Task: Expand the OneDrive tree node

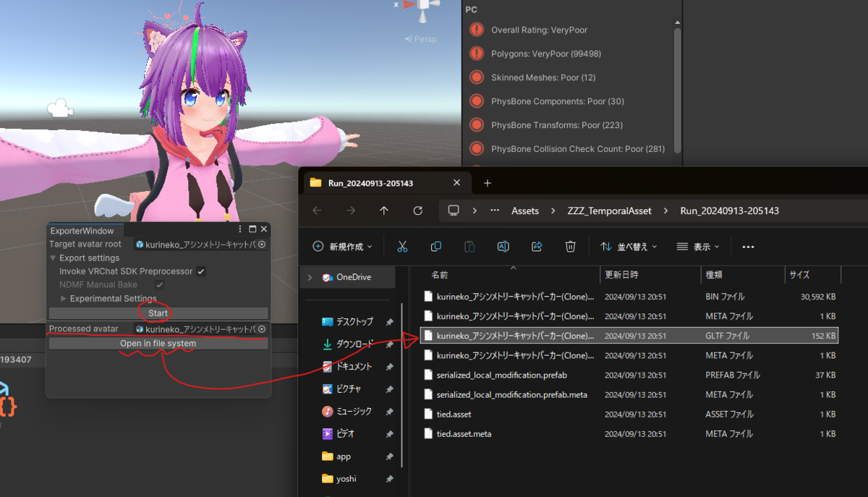Action: 310,277
